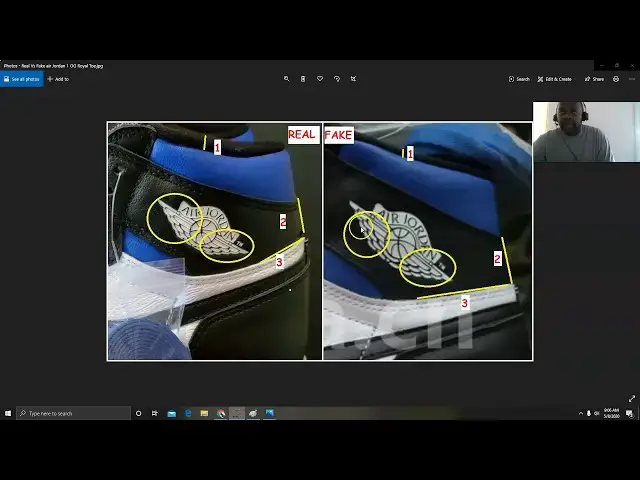Click the Type here to search box

[x=73, y=413]
